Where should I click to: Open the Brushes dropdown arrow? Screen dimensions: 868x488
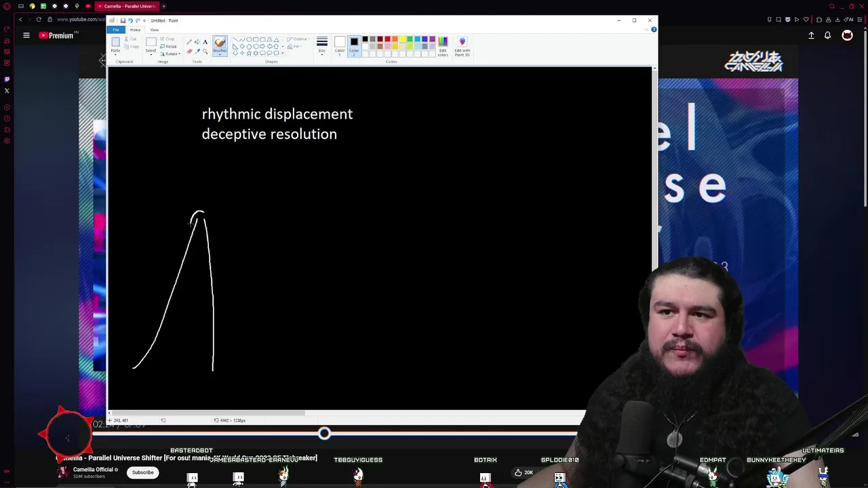tap(220, 54)
